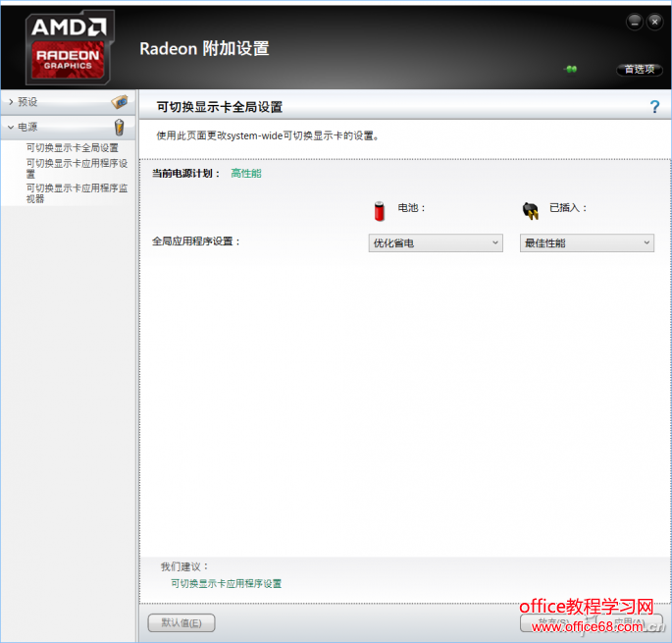Open the 首选项 preferences menu
This screenshot has height=643, width=672.
coord(640,69)
